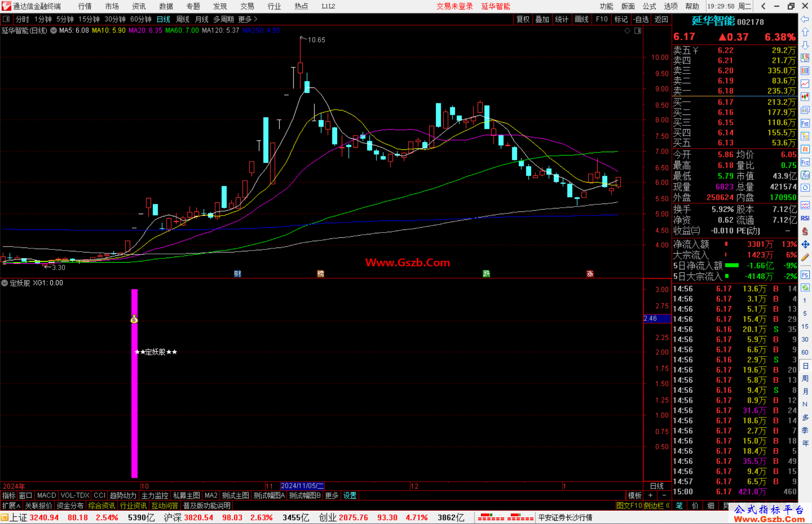The width and height of the screenshot is (812, 524).
Task: Click the plus zoom button near 模板
Action: [650, 495]
